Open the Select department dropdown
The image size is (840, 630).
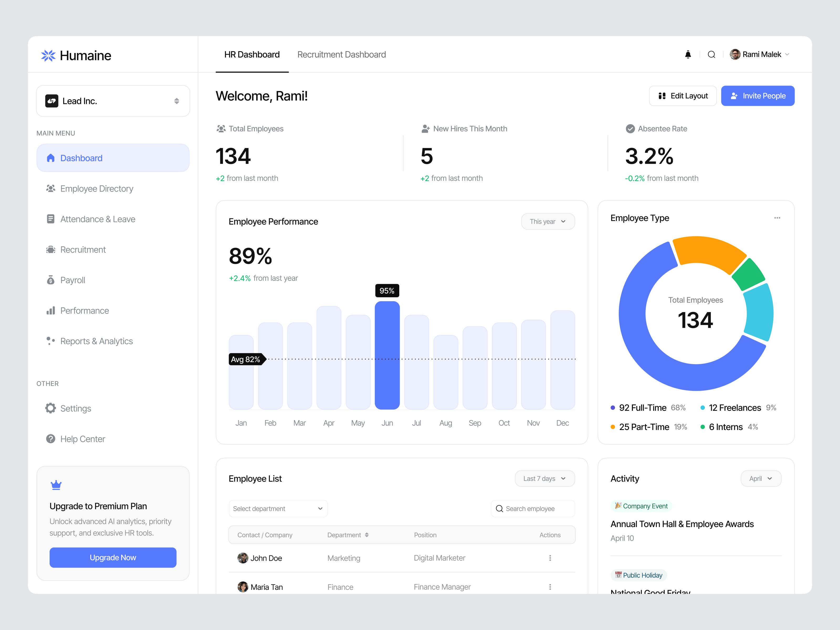pyautogui.click(x=278, y=508)
